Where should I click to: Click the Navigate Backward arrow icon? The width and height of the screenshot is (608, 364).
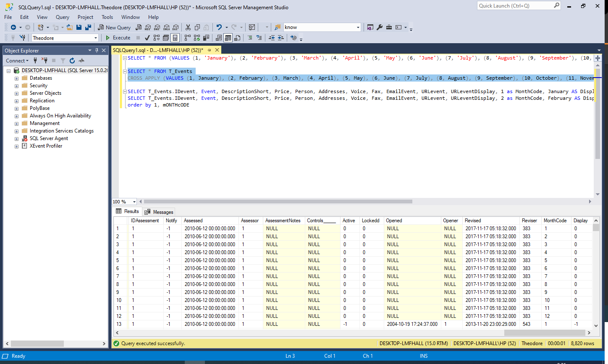(x=13, y=27)
